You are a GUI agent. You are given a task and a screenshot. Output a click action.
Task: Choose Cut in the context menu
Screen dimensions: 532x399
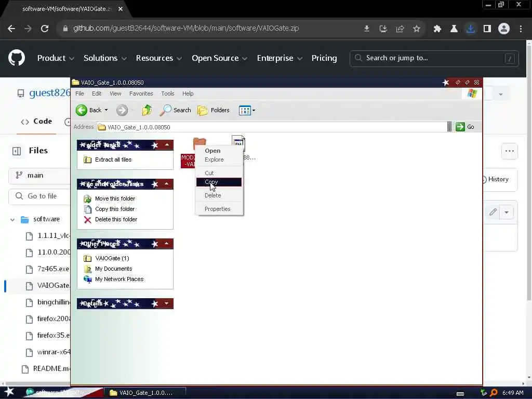(x=219, y=173)
